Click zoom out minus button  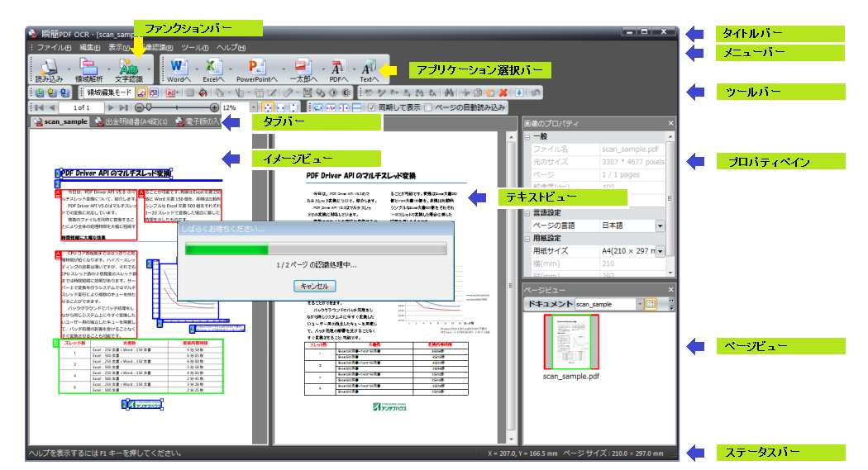(139, 107)
